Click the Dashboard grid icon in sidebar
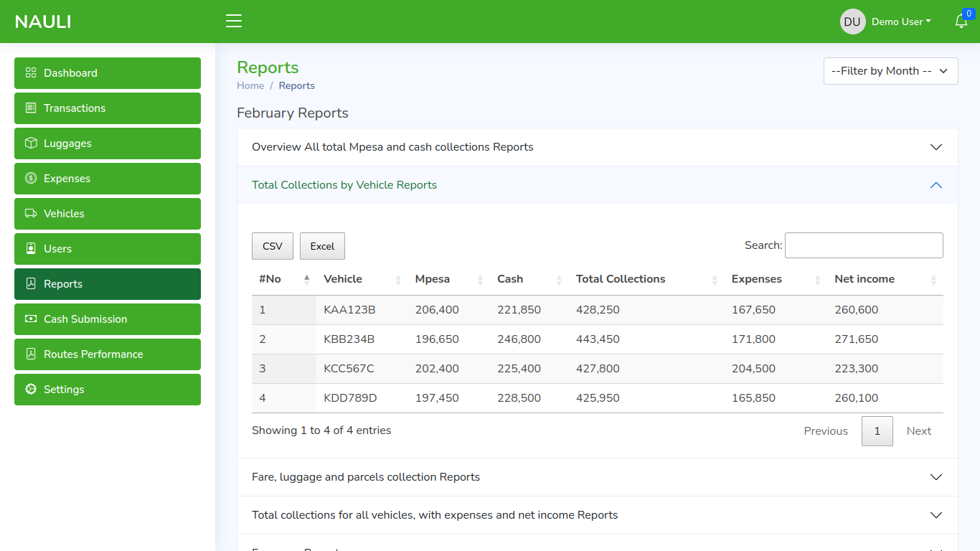 (x=31, y=73)
